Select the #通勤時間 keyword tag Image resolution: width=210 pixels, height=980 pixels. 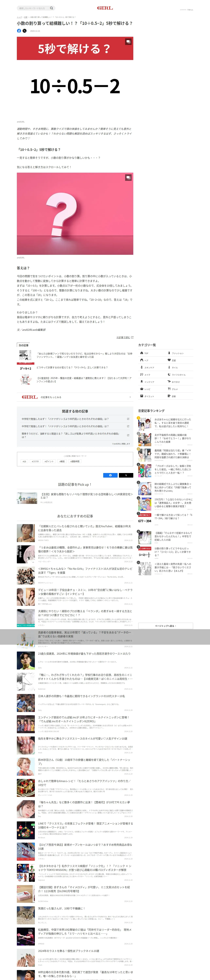pyautogui.click(x=75, y=461)
